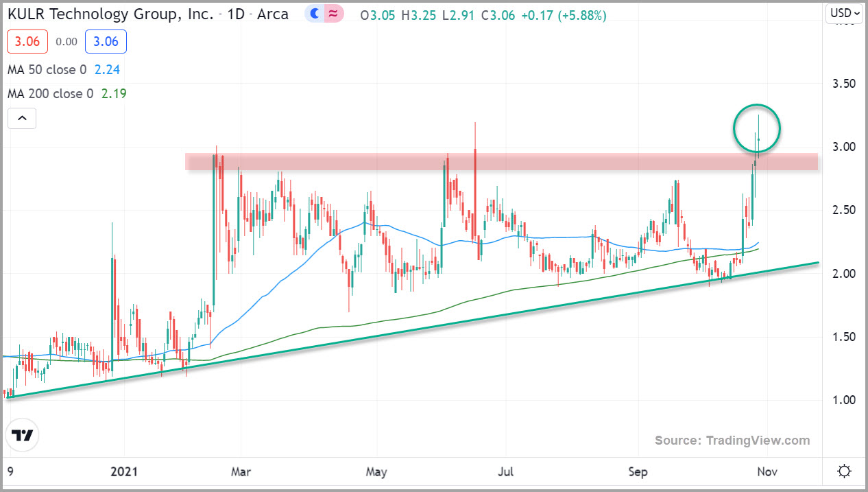Click the KULR Technology Group symbol title
The height and width of the screenshot is (492, 868).
[111, 13]
